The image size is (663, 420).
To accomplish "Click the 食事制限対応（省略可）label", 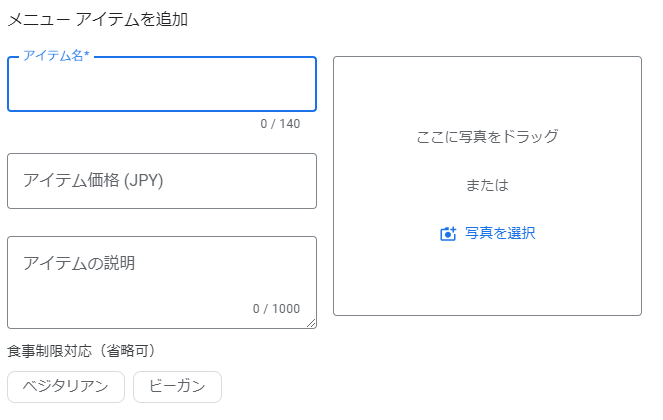I will click(81, 351).
